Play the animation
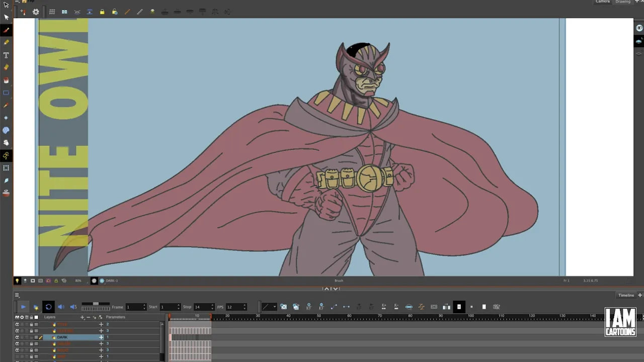 [x=23, y=307]
